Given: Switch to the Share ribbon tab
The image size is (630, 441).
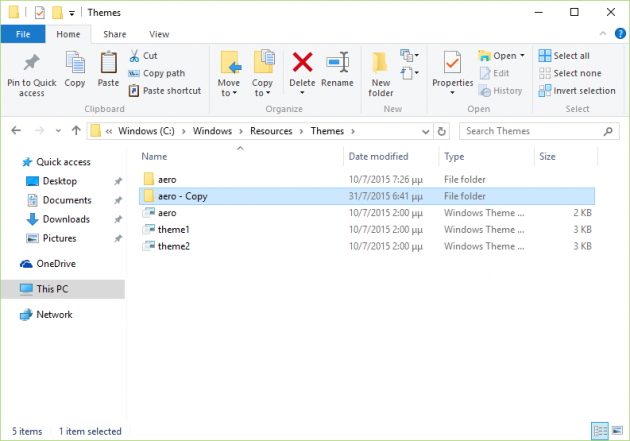Looking at the screenshot, I should (115, 34).
